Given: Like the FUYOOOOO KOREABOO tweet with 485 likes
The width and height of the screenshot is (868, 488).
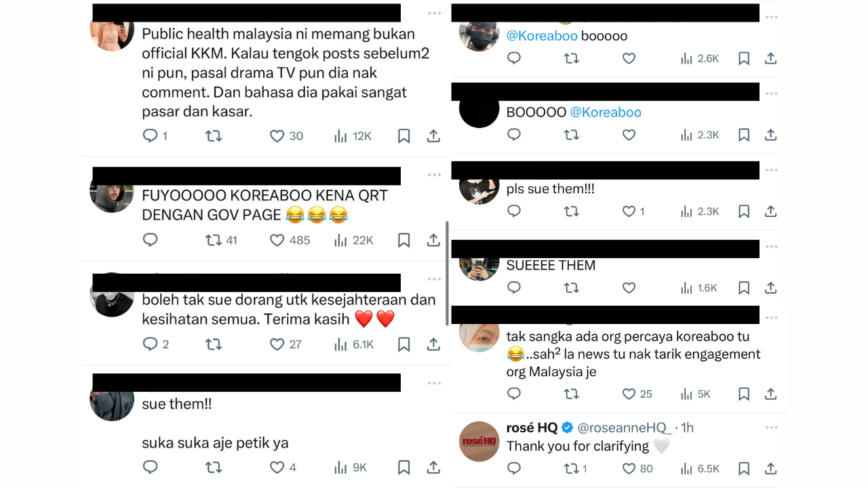Looking at the screenshot, I should point(290,240).
